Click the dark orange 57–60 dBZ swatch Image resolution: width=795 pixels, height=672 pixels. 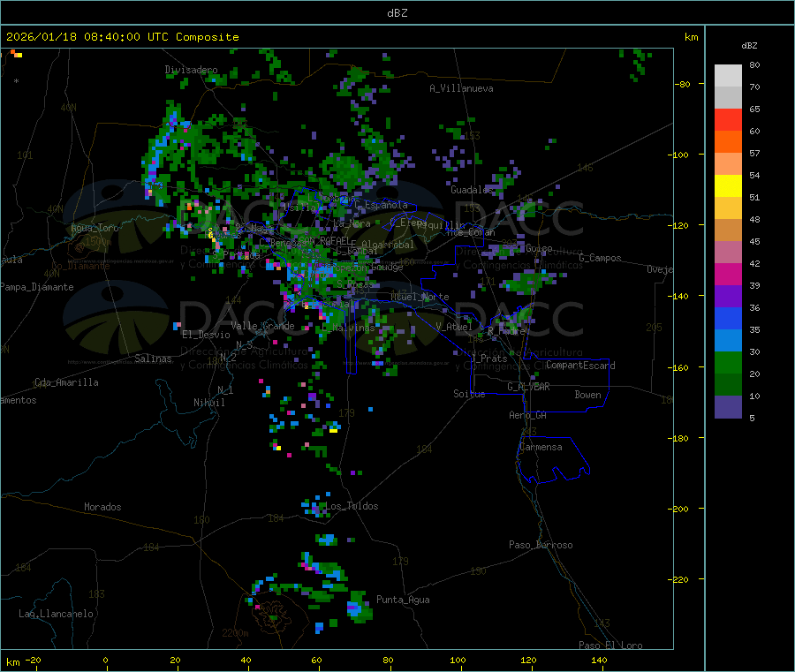pos(728,142)
